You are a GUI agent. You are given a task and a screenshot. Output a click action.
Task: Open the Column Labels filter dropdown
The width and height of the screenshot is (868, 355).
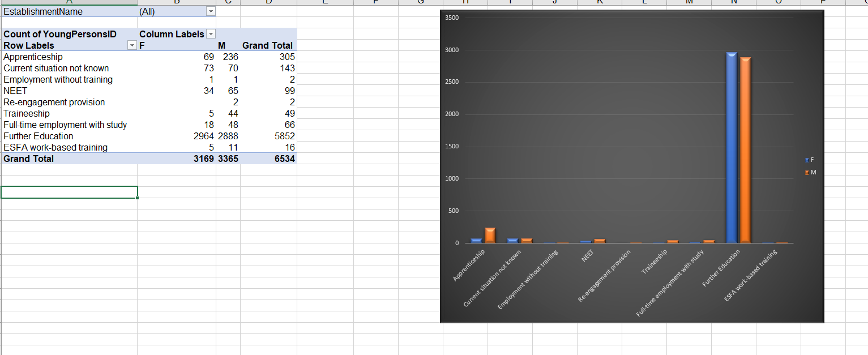tap(211, 34)
